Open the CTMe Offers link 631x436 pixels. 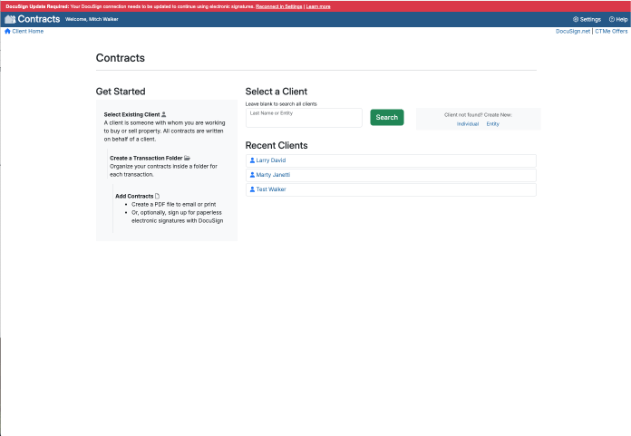click(612, 31)
